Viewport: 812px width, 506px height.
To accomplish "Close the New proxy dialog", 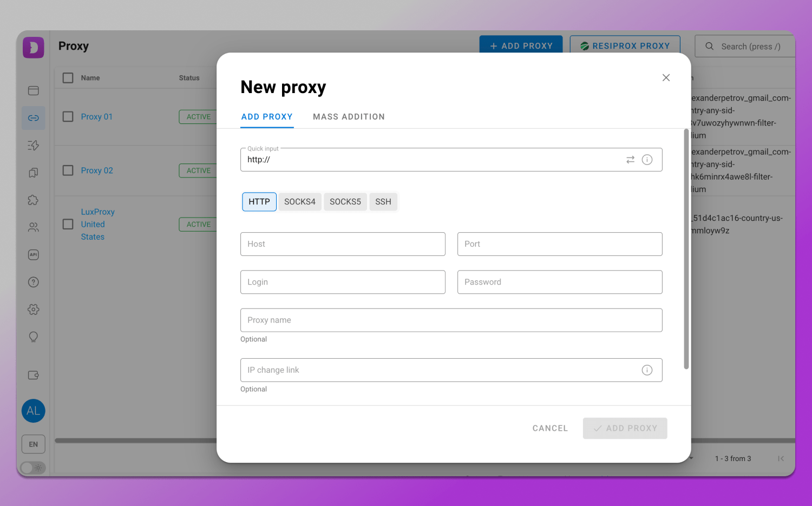I will [666, 78].
